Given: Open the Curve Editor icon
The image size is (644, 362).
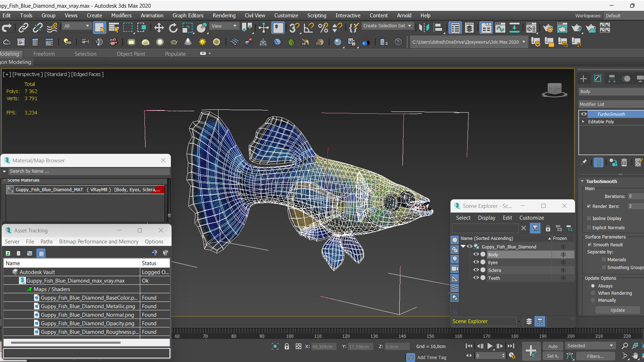Looking at the screenshot, I should click(500, 28).
